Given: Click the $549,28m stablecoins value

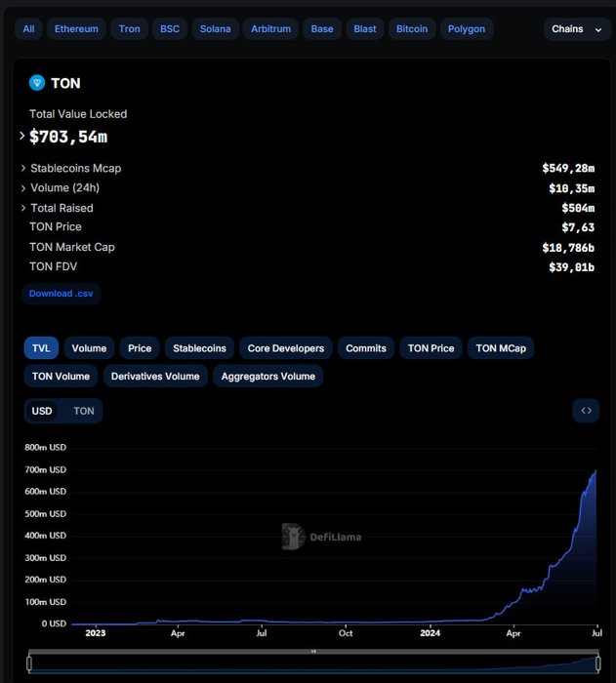Looking at the screenshot, I should [x=568, y=168].
